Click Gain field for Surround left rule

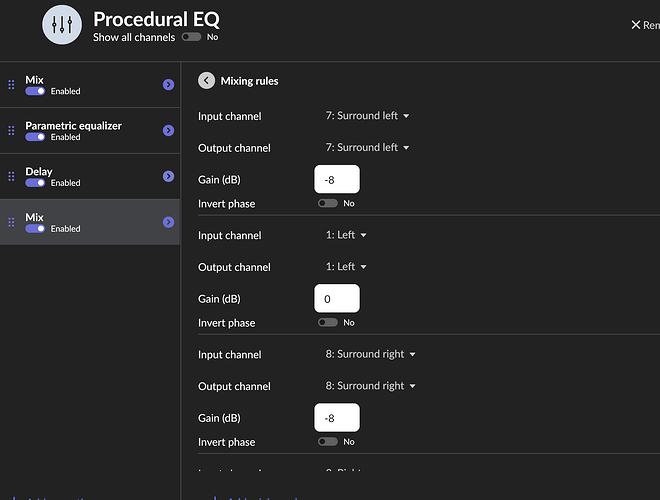337,179
